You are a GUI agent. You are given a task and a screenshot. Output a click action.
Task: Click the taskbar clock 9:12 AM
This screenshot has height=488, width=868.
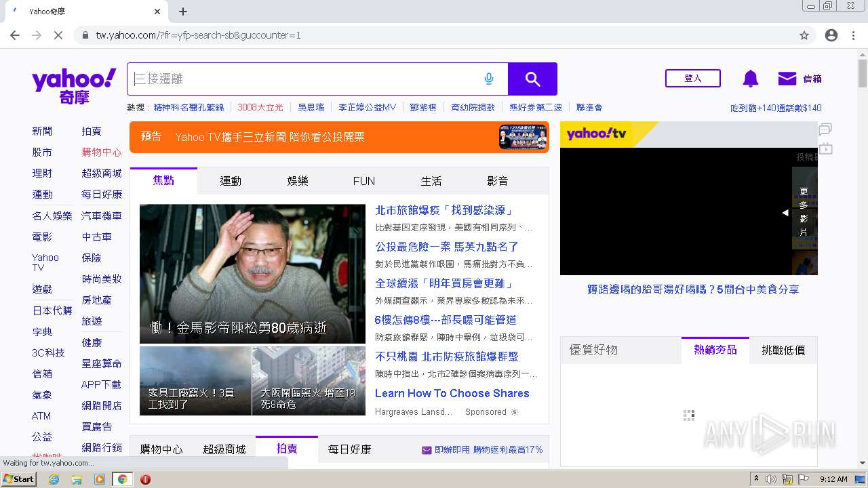pos(833,479)
